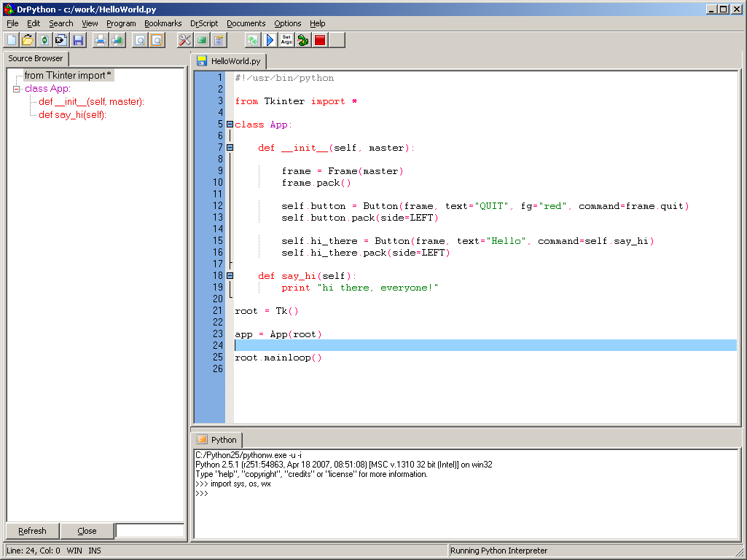This screenshot has height=560, width=747.
Task: Open the Bookmarks menu
Action: coord(163,23)
